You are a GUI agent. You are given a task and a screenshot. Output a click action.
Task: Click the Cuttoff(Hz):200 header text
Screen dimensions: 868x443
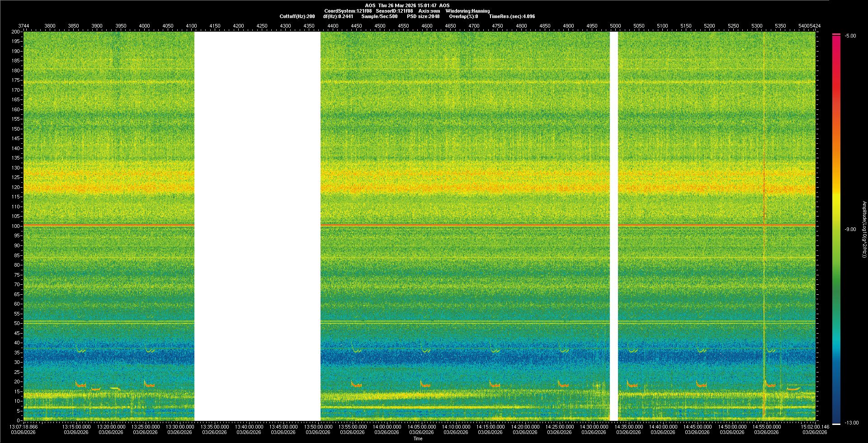(x=297, y=17)
